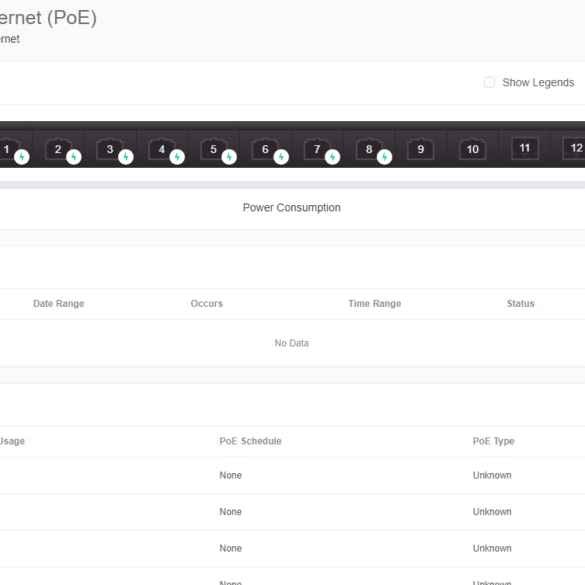Sort by Date Range column header
Image resolution: width=585 pixels, height=585 pixels.
pos(59,303)
